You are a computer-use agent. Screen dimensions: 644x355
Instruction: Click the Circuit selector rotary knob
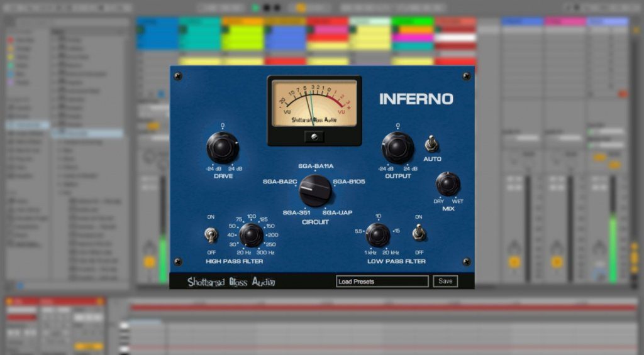coord(315,190)
